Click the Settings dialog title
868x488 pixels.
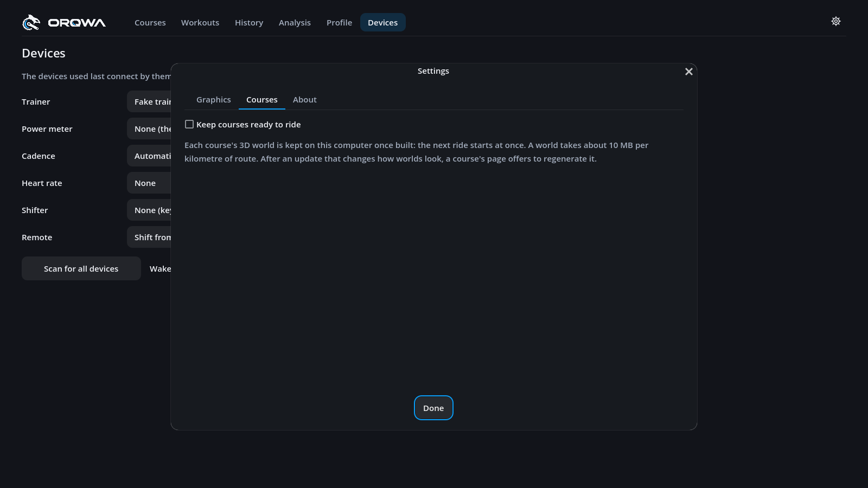(x=433, y=71)
